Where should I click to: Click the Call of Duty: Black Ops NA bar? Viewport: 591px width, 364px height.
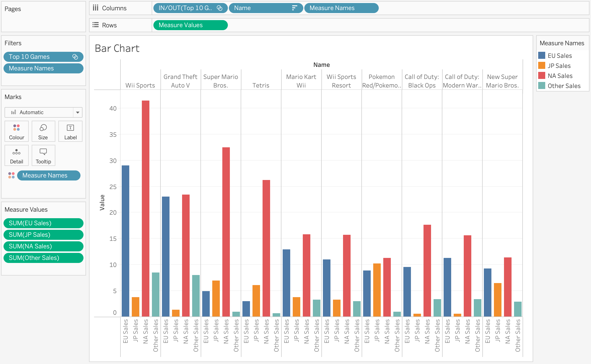(427, 270)
